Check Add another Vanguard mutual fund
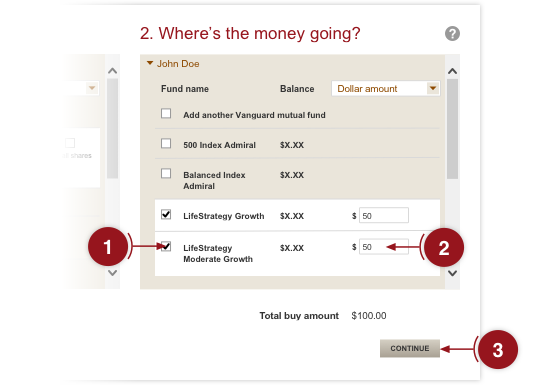The image size is (540, 385). (x=166, y=114)
